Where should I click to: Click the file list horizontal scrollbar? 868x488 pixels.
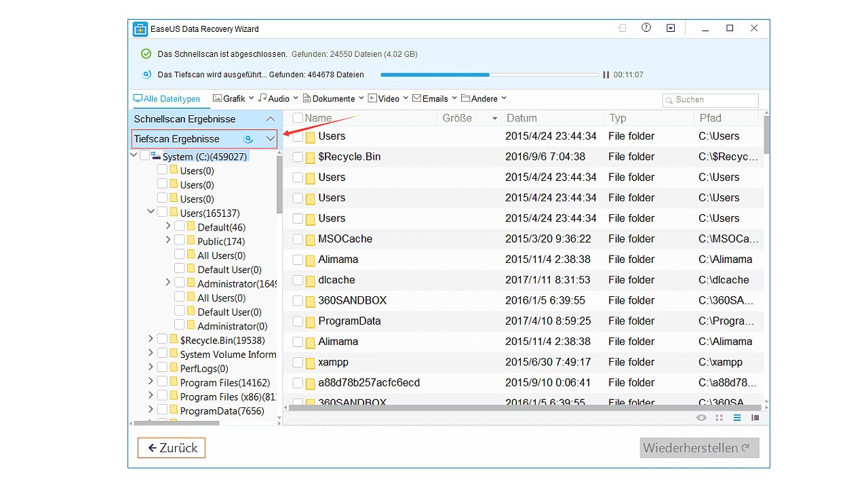click(x=526, y=408)
